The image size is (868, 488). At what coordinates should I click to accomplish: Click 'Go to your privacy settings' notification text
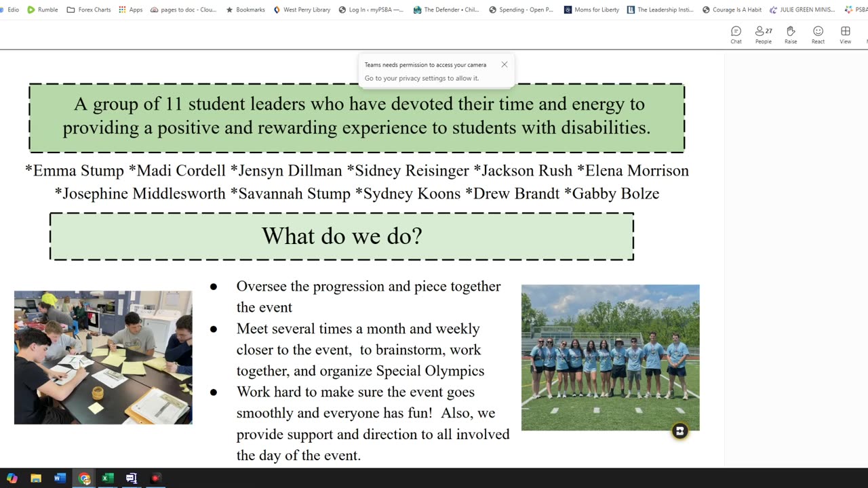click(422, 78)
